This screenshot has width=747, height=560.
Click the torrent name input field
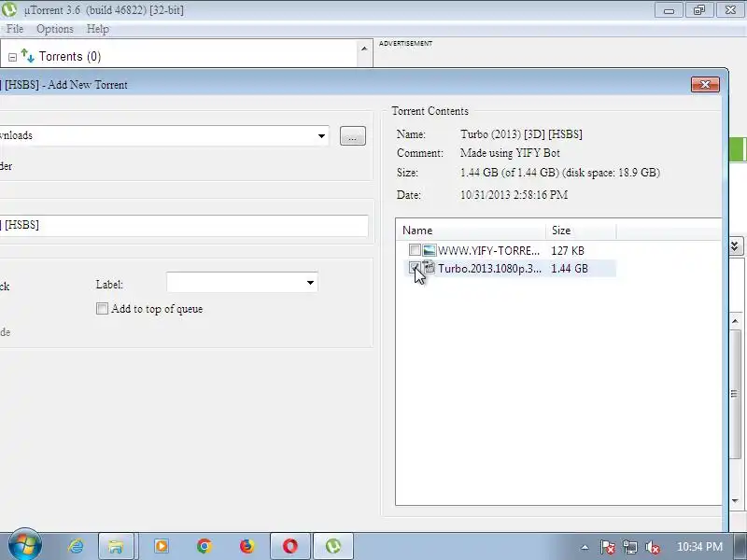[x=183, y=225]
